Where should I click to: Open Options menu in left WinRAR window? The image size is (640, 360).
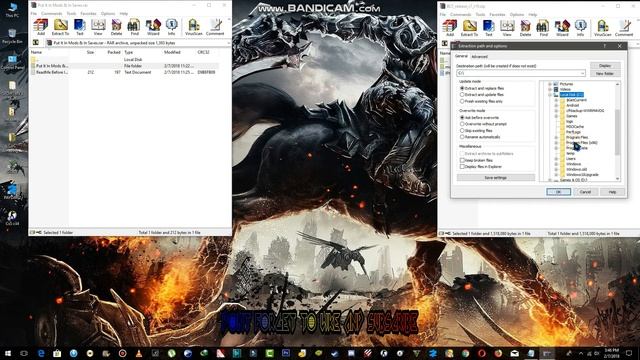tap(108, 13)
